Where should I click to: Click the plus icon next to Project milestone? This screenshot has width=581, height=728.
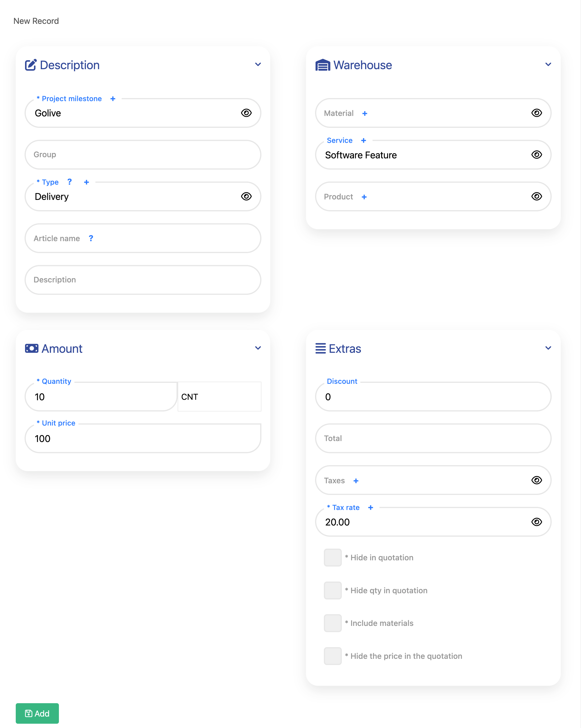(113, 99)
